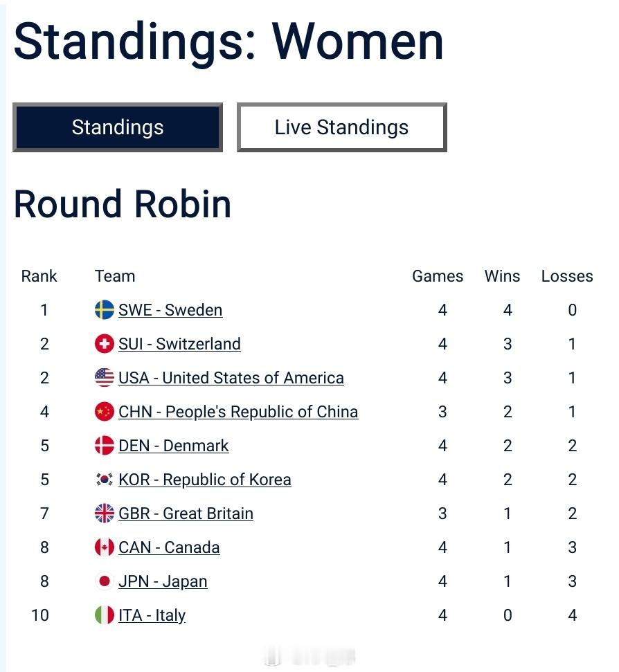Open the GBR - Great Britain link
This screenshot has height=672, width=619.
click(186, 514)
